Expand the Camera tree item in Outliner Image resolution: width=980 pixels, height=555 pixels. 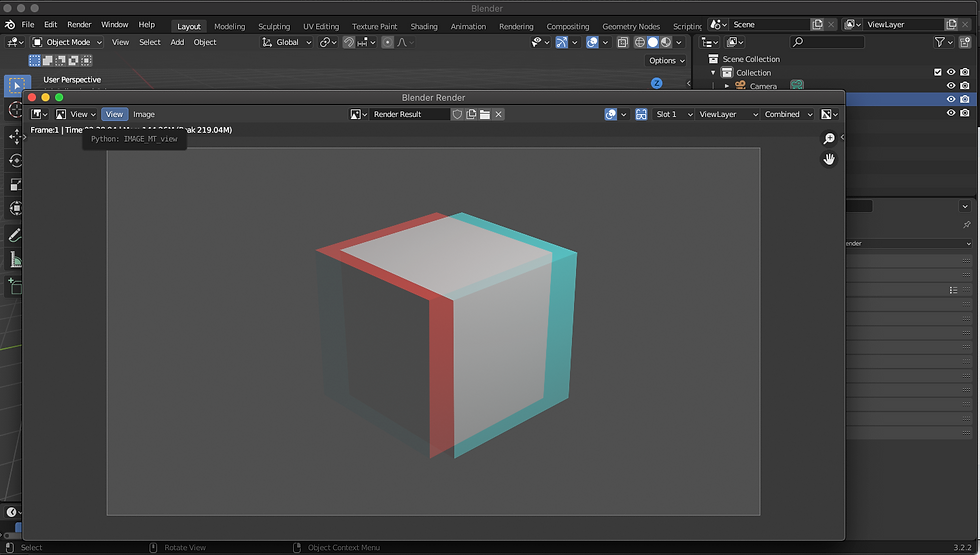[x=727, y=86]
